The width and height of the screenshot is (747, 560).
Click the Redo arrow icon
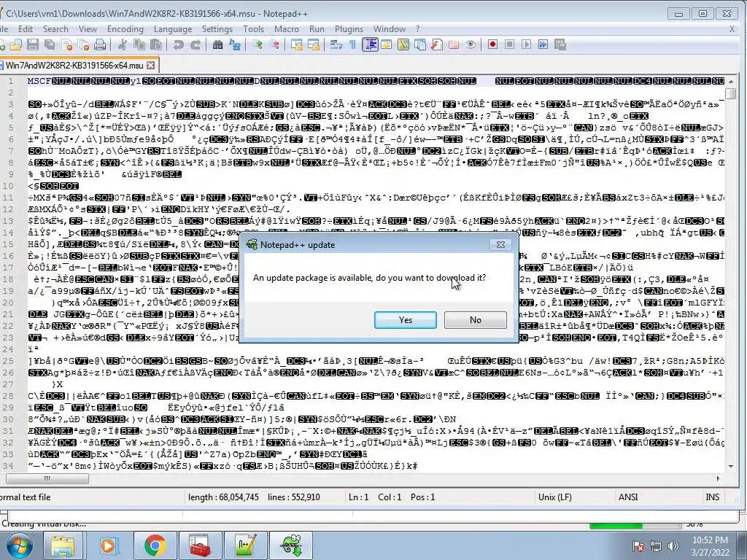[x=196, y=44]
